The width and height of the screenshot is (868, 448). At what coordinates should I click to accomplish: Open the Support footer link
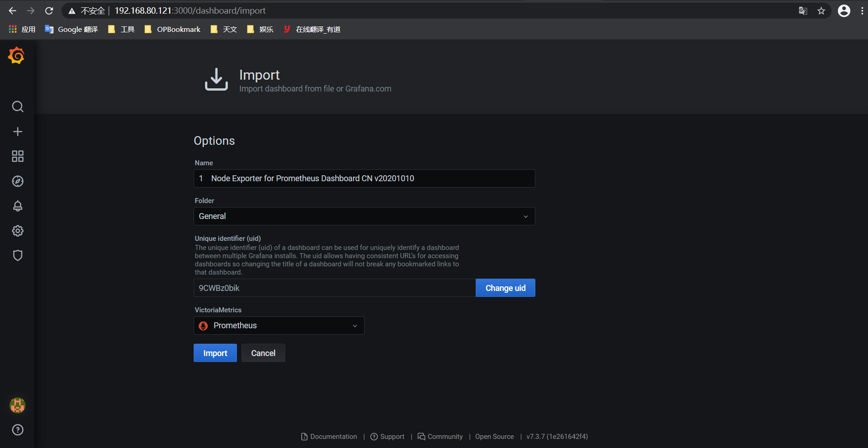point(387,437)
